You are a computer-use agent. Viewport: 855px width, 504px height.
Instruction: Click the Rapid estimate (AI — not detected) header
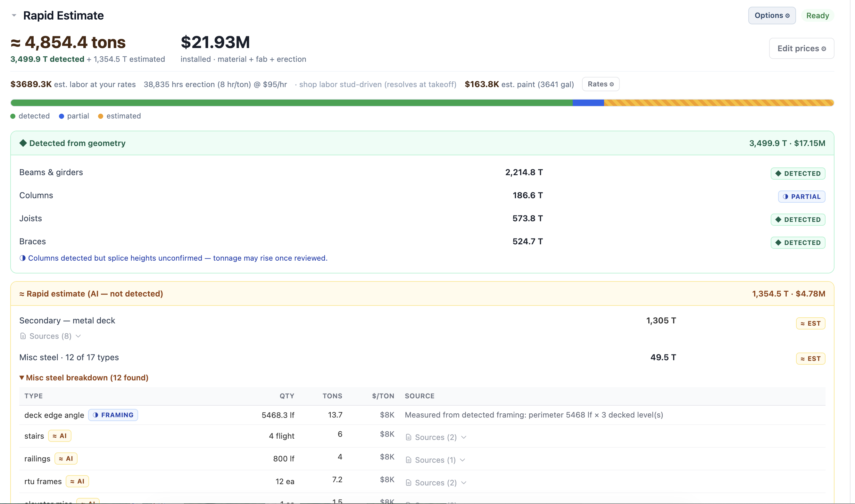(422, 294)
